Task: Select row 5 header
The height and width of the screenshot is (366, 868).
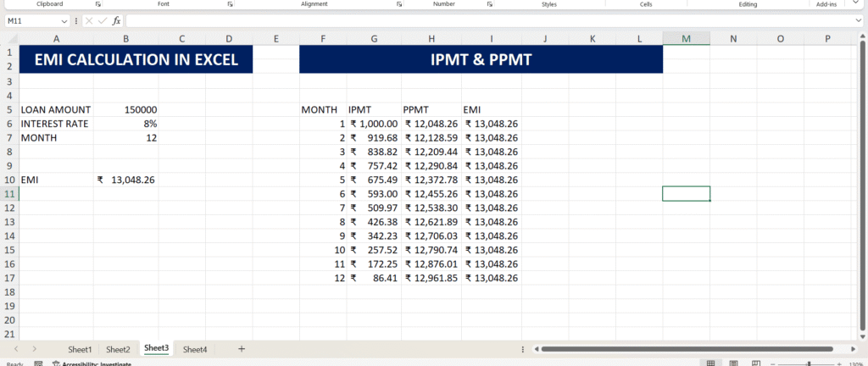Action: 9,109
